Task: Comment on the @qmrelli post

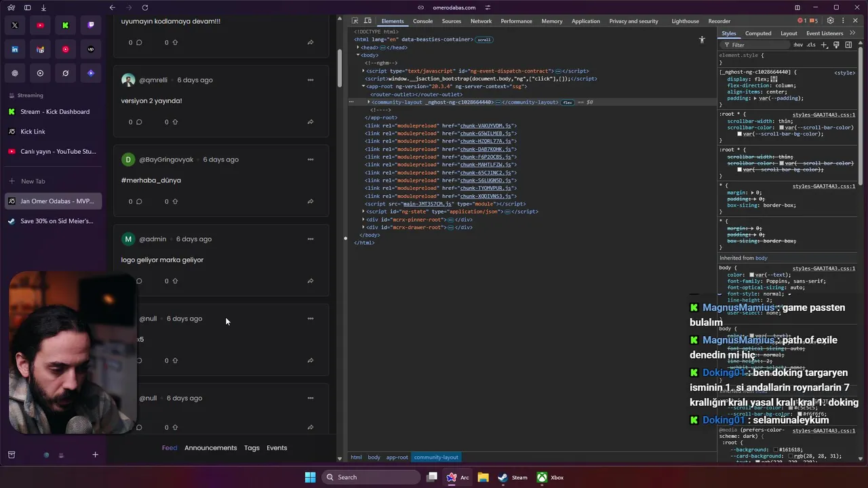Action: point(139,122)
